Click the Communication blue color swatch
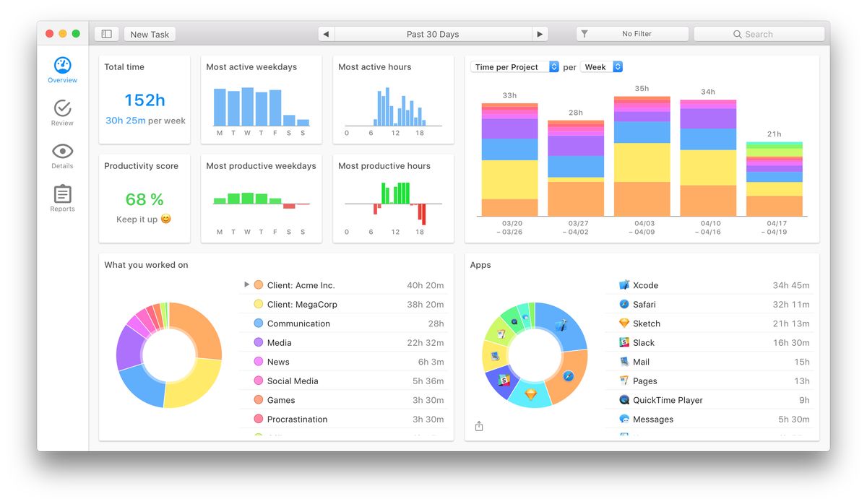867x504 pixels. click(258, 323)
